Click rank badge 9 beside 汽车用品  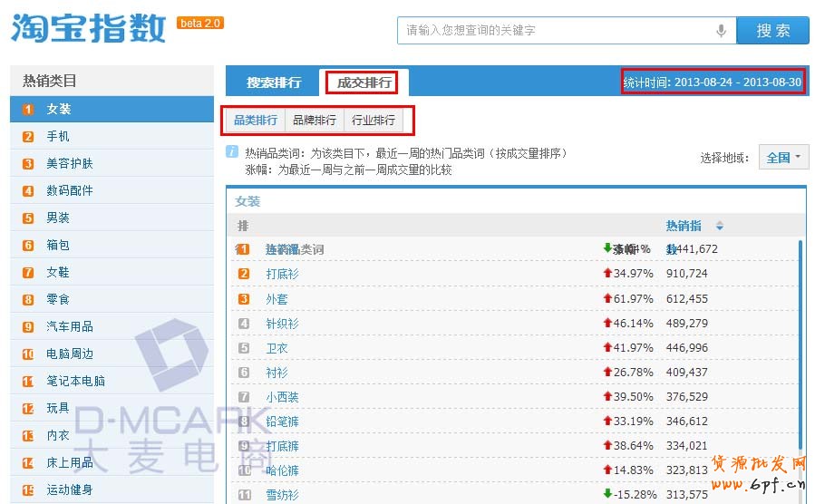pos(28,327)
